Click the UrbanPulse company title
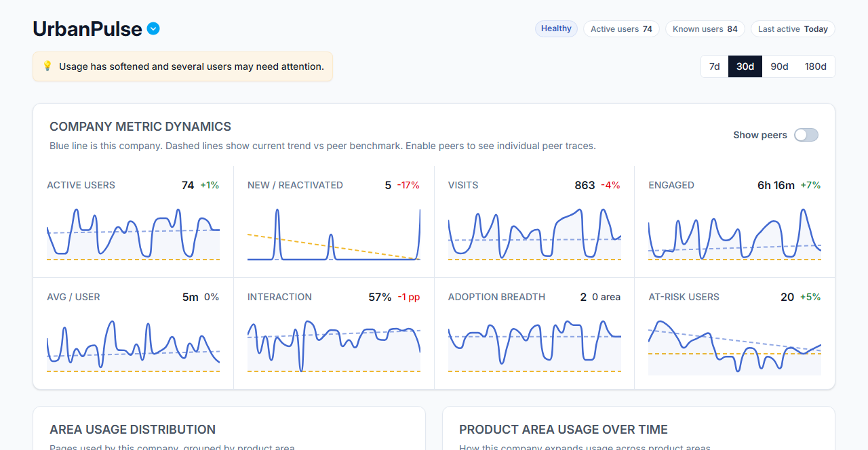This screenshot has height=450, width=868. (87, 28)
